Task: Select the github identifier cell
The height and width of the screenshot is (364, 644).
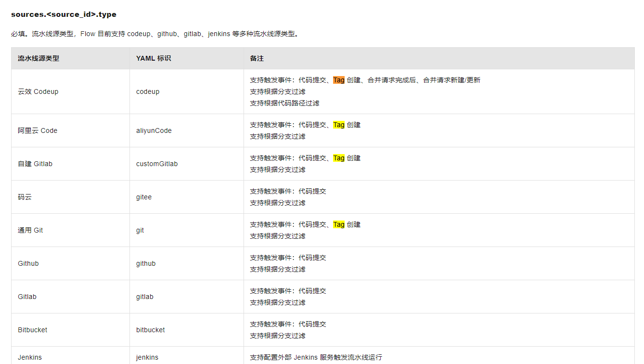Action: tap(187, 263)
